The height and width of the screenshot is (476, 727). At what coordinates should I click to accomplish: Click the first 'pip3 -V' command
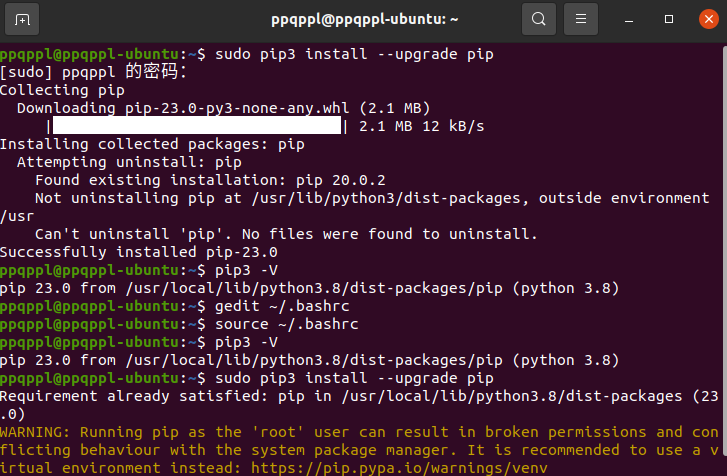246,270
